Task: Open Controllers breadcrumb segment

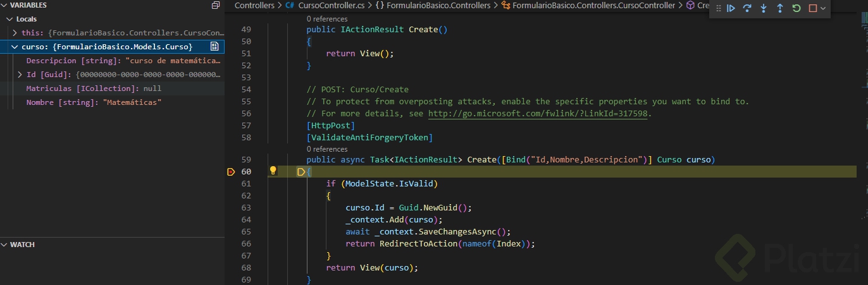Action: [x=254, y=5]
